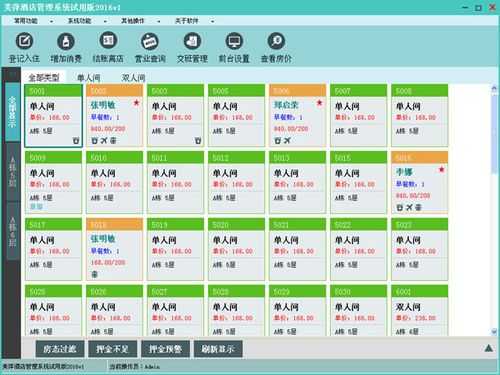Click the 刷新显示 button
Viewport: 500px width, 375px height.
click(x=218, y=349)
